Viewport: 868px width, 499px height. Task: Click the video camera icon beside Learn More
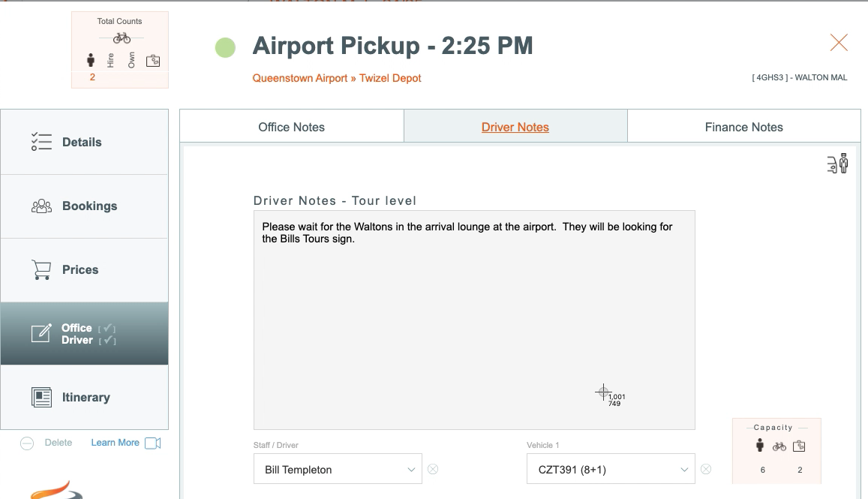pyautogui.click(x=153, y=443)
